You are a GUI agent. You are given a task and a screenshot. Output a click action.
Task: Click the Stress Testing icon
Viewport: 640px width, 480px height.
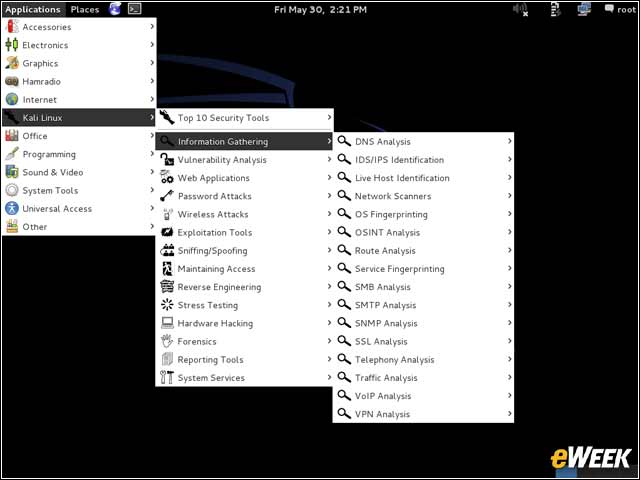167,304
